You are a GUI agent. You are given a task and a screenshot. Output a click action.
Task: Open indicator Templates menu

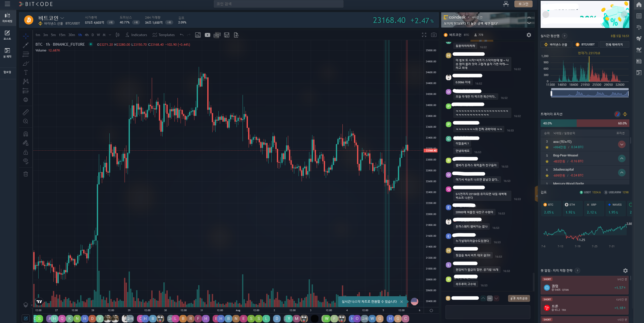point(163,35)
